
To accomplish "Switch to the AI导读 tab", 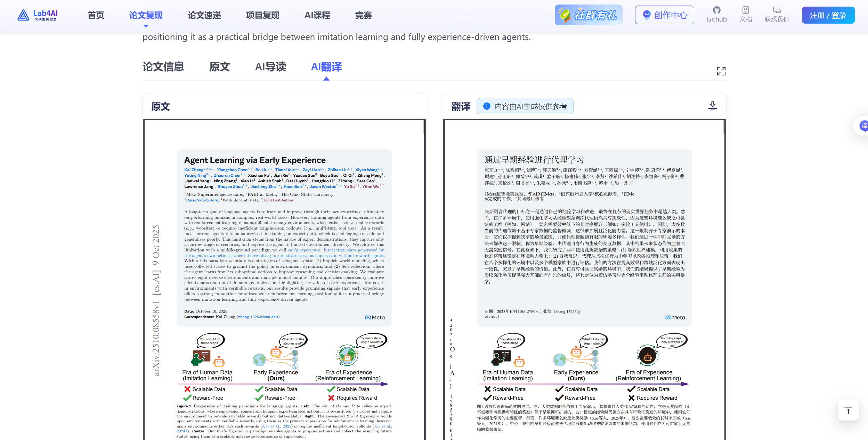I will pyautogui.click(x=270, y=67).
